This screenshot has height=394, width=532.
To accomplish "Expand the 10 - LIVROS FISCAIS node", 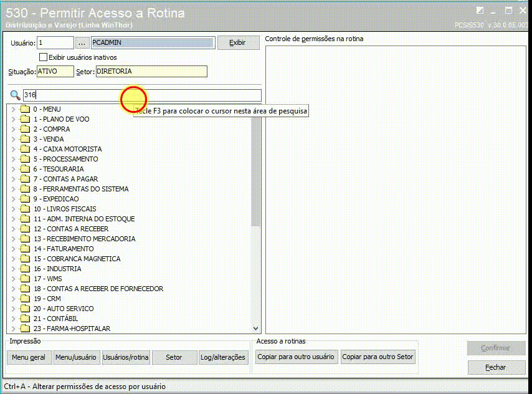I will [x=13, y=209].
